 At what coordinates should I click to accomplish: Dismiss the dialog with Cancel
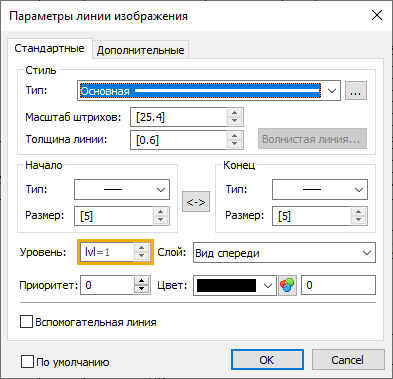coord(348,360)
